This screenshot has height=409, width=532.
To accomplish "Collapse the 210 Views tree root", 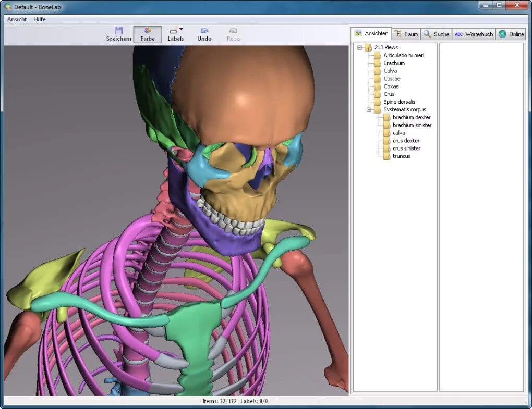I will click(x=359, y=48).
